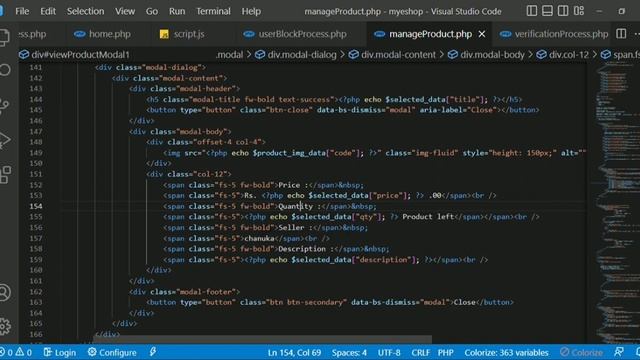Open Source Control in activity bar

click(x=4, y=105)
